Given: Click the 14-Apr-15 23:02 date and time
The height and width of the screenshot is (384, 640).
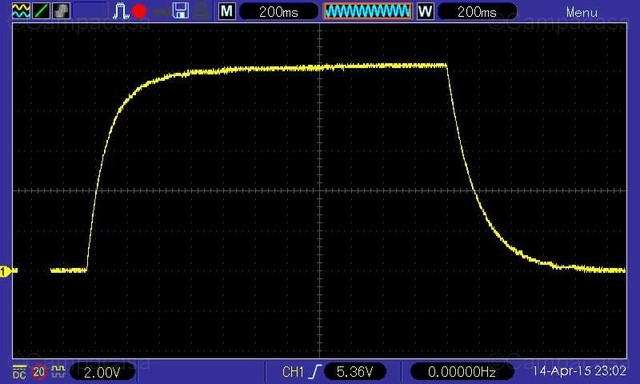Looking at the screenshot, I should click(580, 371).
